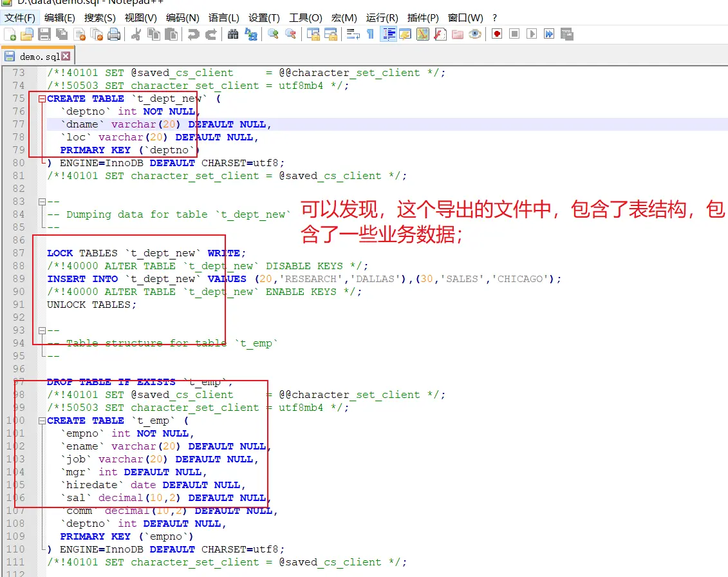Open the Replace dialog icon
Screen dimensions: 728x577
pos(251,34)
